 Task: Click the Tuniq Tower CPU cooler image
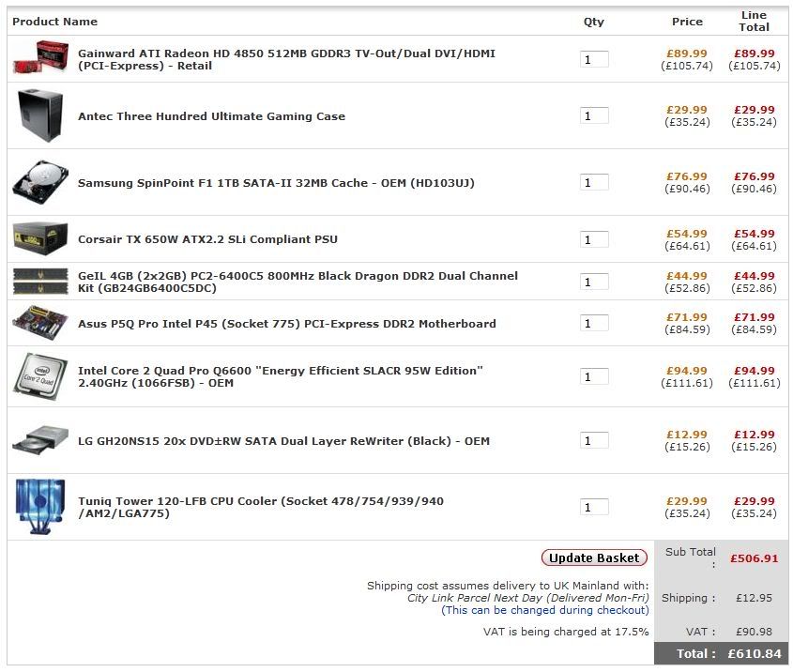(40, 507)
